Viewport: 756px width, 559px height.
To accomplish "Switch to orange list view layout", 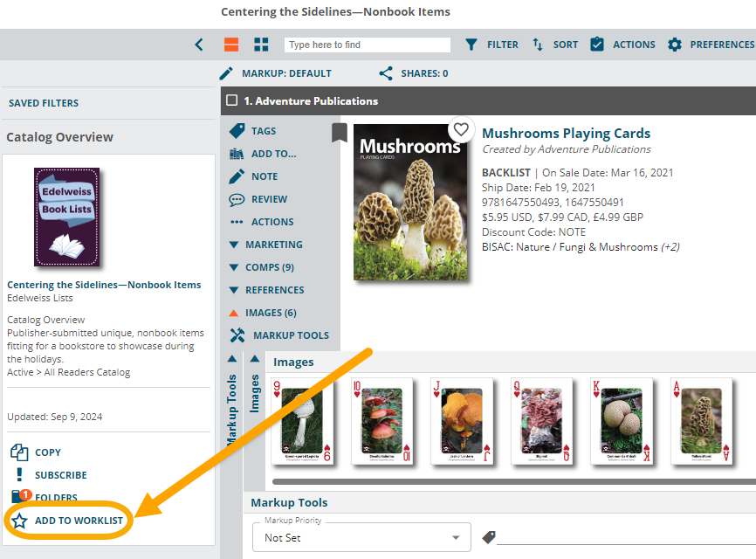I will [x=231, y=45].
